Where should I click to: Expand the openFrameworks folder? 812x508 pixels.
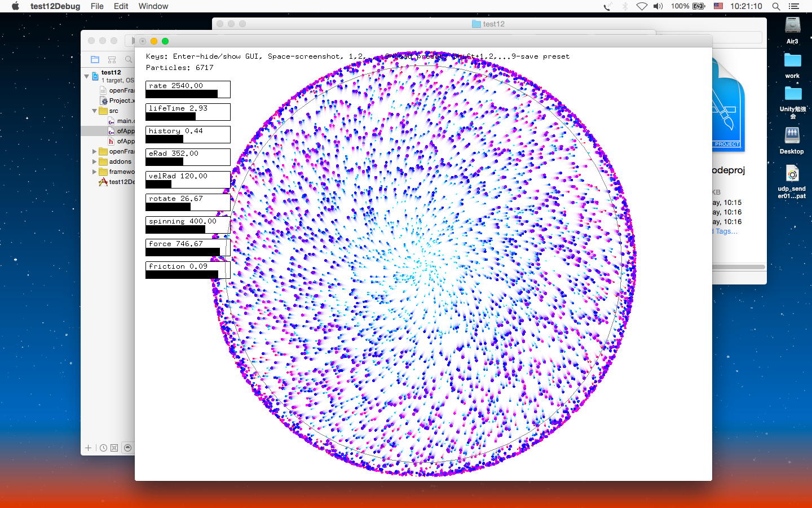coord(94,151)
